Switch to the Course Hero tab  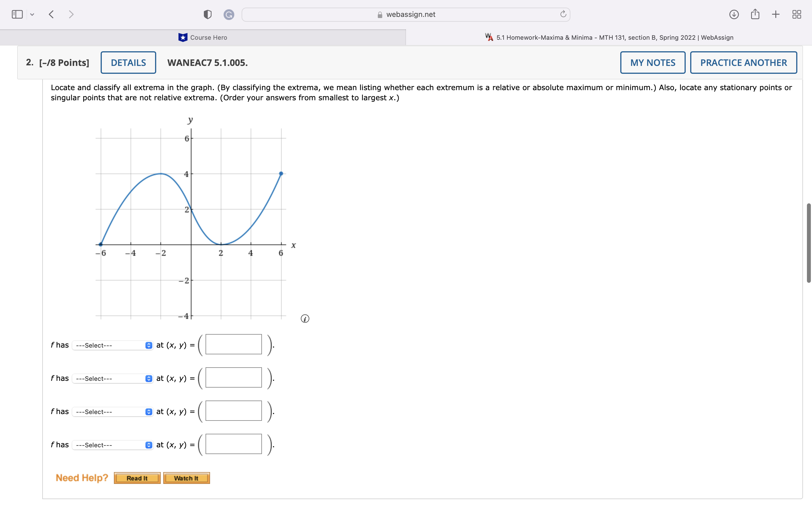click(203, 37)
